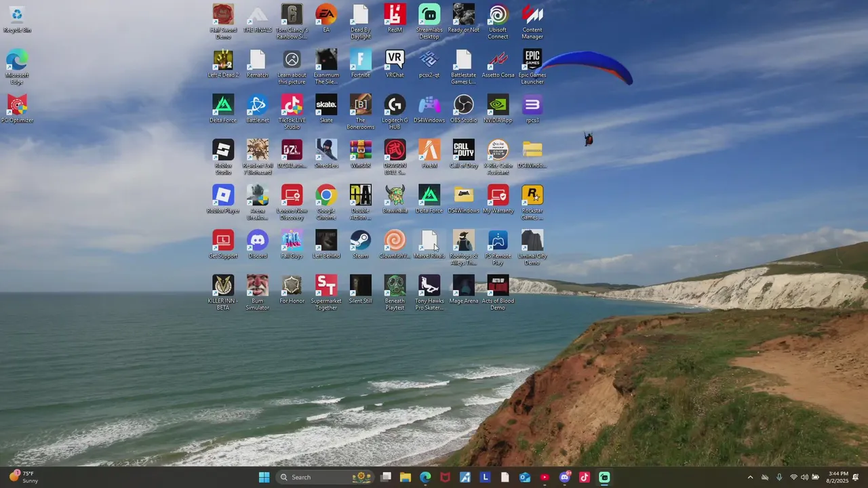Open the Recycle Bin desktop icon
Screen dimensions: 868x488
(17, 19)
